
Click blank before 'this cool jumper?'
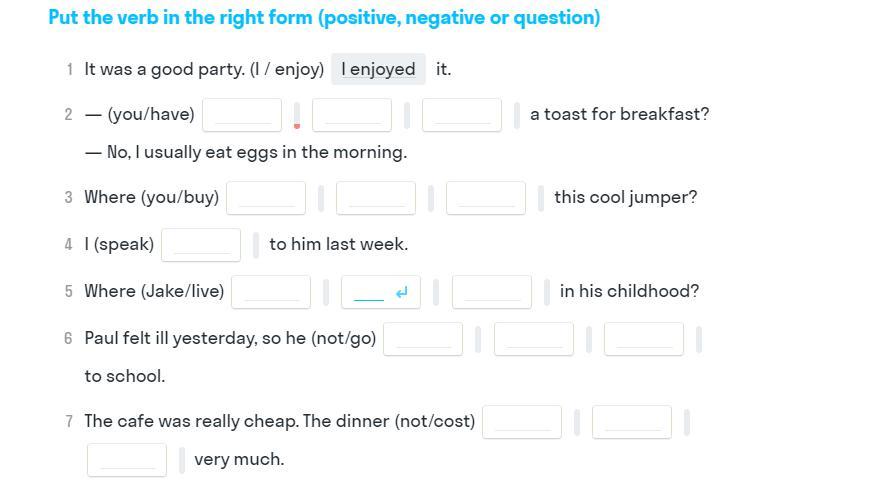point(486,198)
